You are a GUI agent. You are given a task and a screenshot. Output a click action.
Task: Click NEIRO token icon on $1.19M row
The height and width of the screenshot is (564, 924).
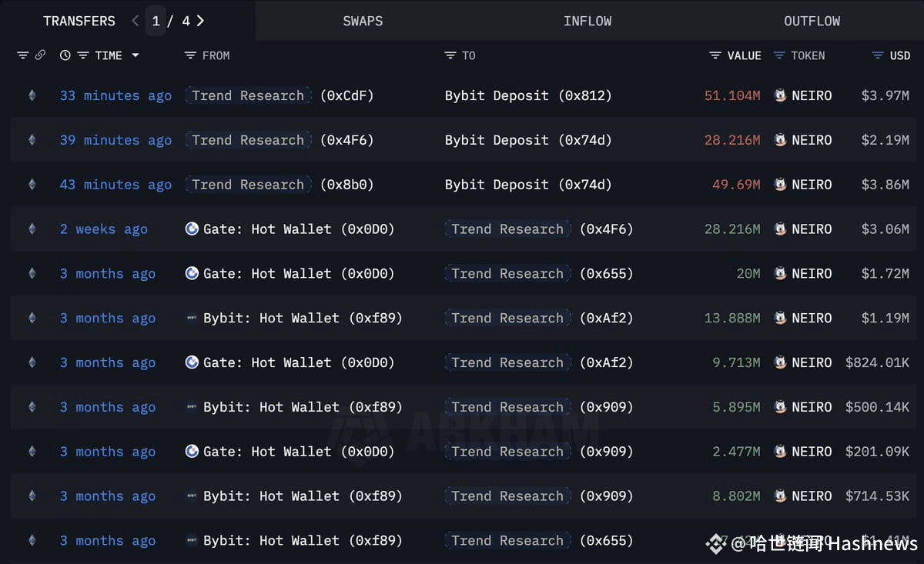coord(780,319)
